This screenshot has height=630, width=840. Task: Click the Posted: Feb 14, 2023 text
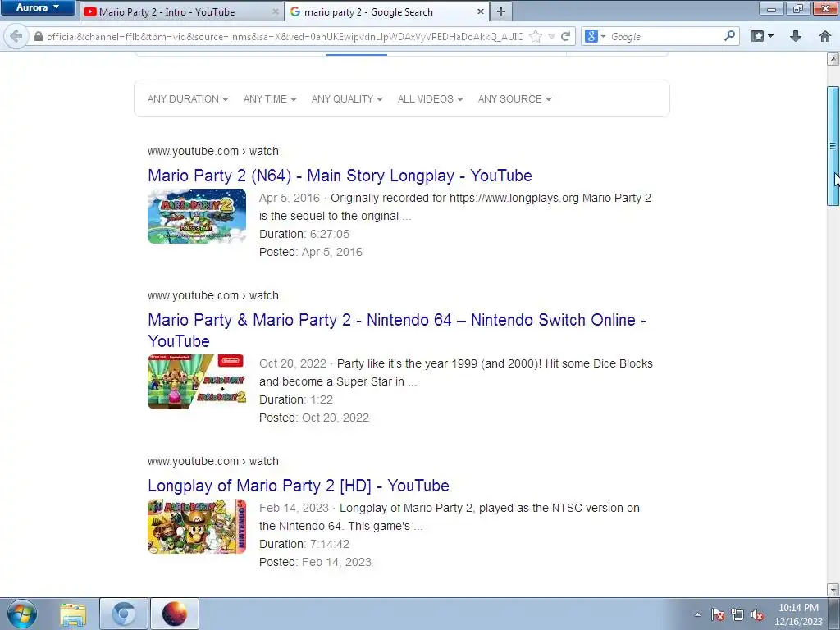click(316, 563)
